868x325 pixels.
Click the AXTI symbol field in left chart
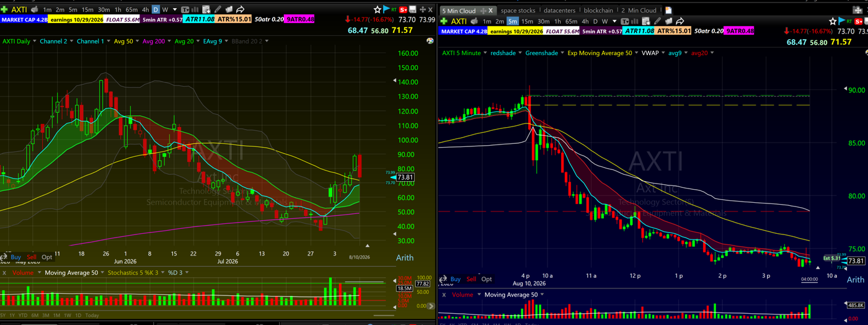[19, 9]
